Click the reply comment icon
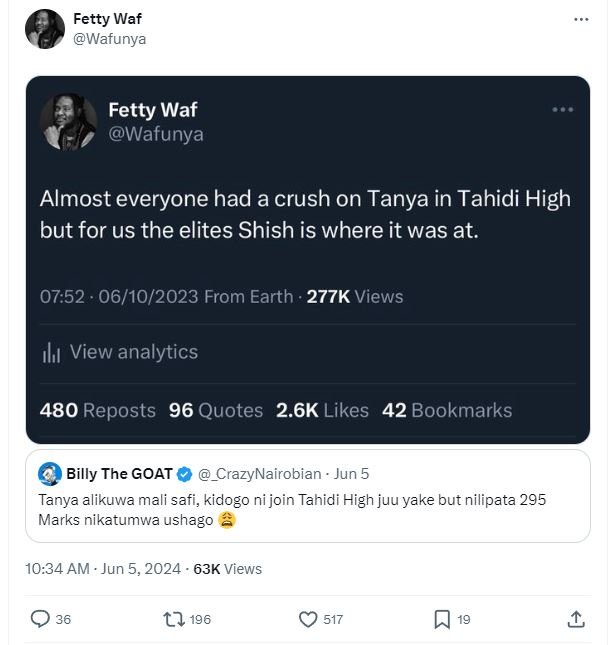The width and height of the screenshot is (614, 645). click(40, 620)
